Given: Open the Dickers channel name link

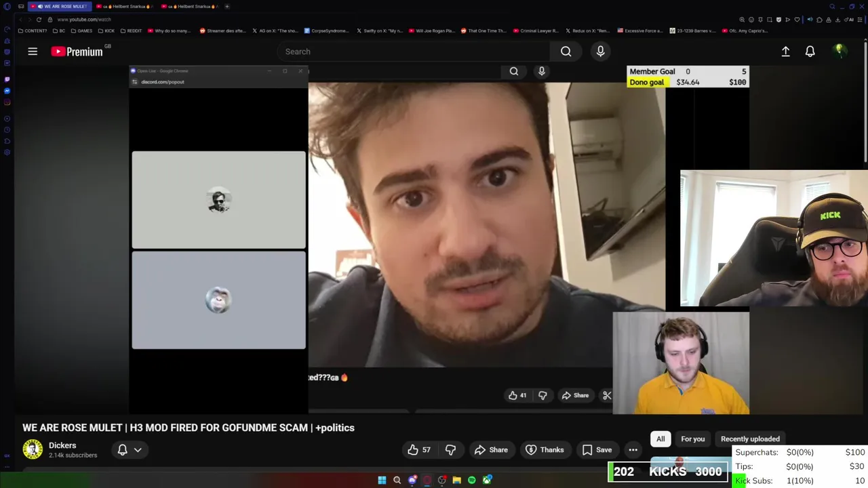Looking at the screenshot, I should click(62, 445).
